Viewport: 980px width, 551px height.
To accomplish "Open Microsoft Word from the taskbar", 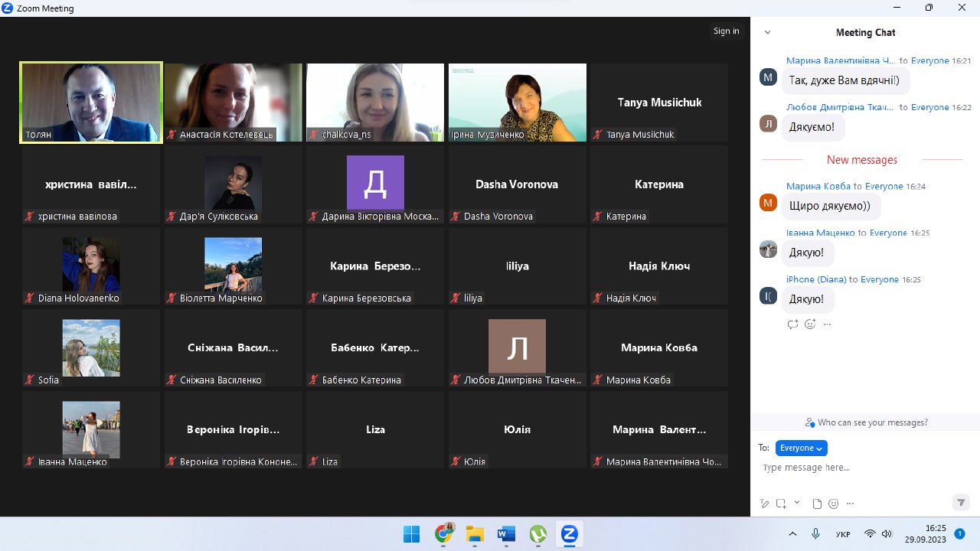I will point(506,533).
